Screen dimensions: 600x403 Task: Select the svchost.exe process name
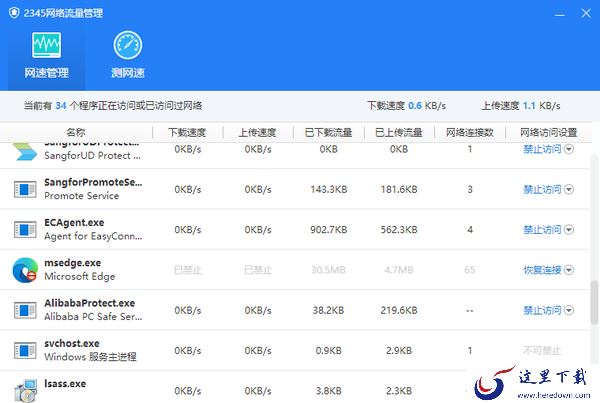pos(72,344)
